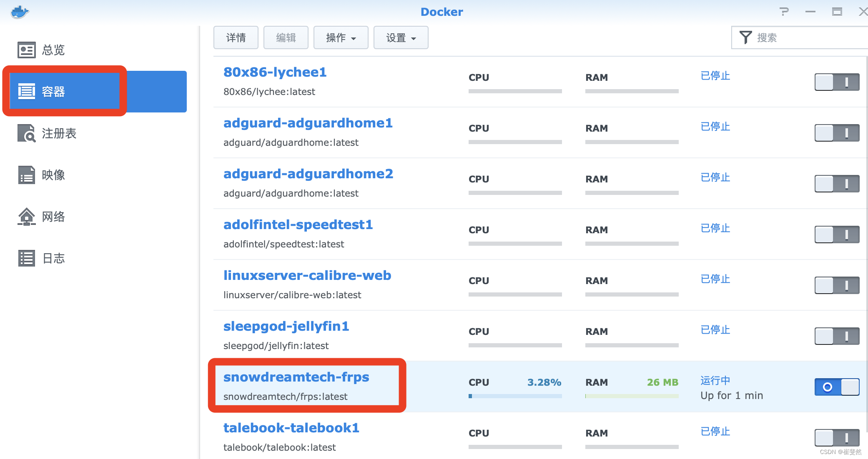Click the 26 MB RAM value

[x=662, y=382]
